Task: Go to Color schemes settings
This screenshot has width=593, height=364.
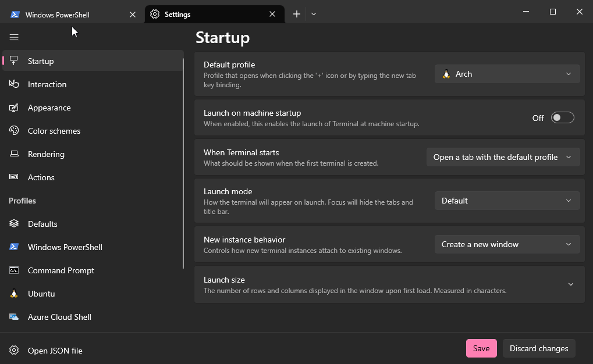Action: (54, 131)
